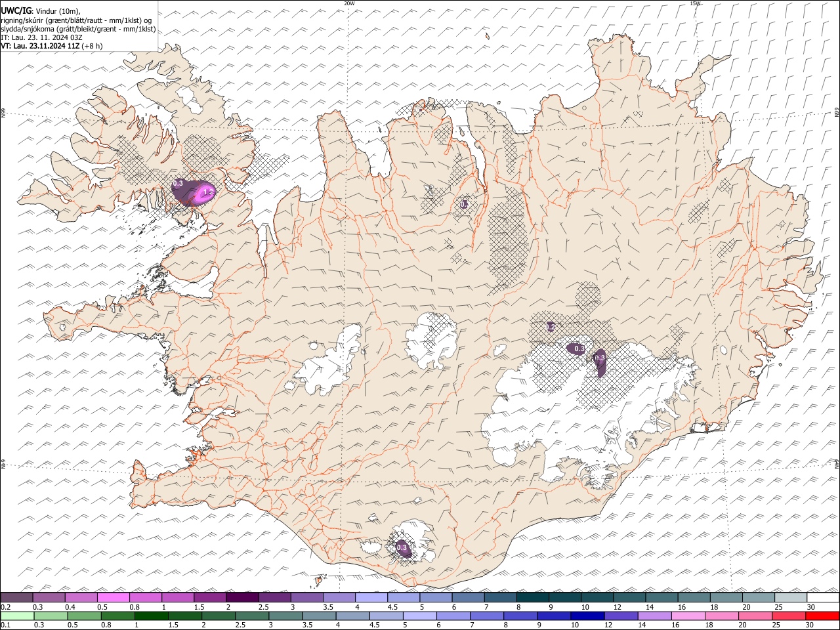This screenshot has height=630, width=840.
Task: Click the violet 12 swatch on lower scale
Action: click(620, 616)
